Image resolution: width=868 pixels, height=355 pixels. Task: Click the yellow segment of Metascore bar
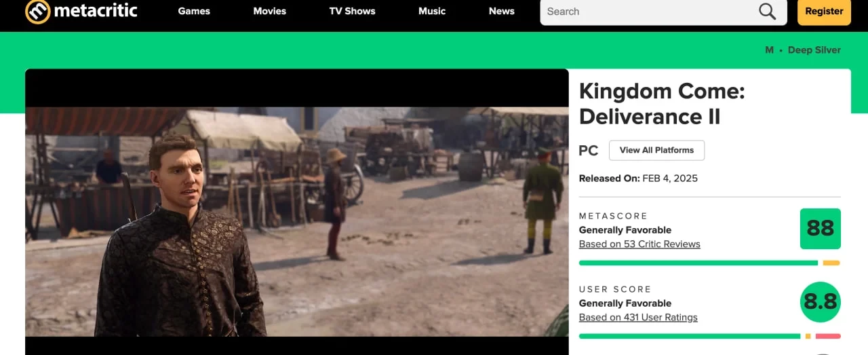click(831, 263)
